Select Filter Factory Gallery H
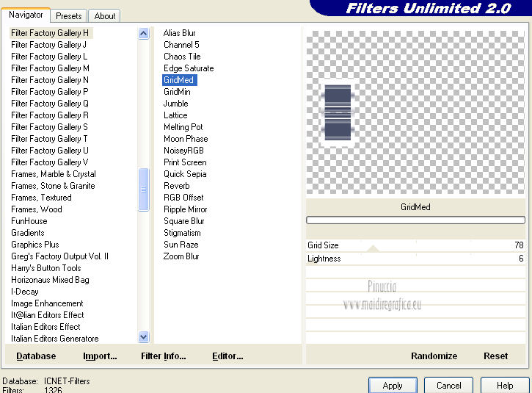The height and width of the screenshot is (393, 532). pyautogui.click(x=50, y=33)
